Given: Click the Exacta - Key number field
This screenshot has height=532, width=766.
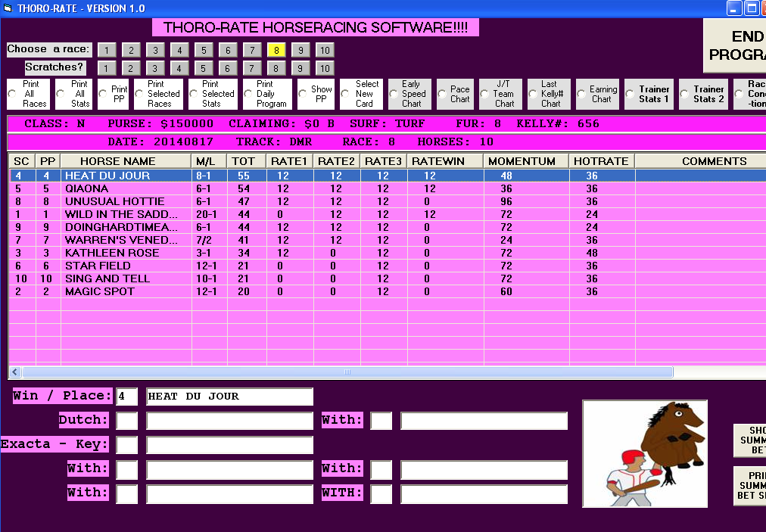Looking at the screenshot, I should coord(126,444).
